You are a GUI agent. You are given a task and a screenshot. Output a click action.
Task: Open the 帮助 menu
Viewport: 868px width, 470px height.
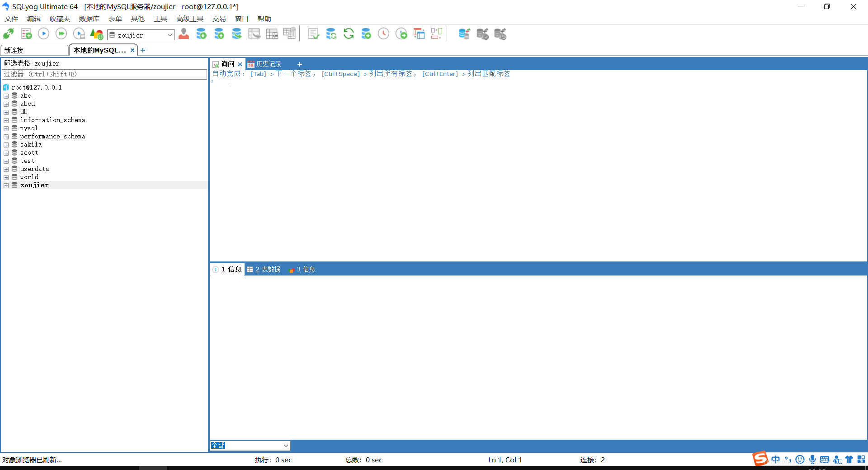[264, 19]
